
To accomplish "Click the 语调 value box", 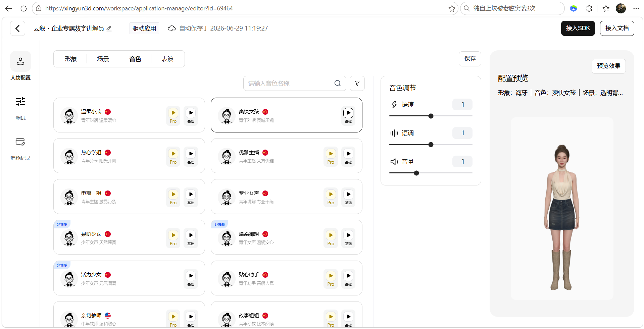I will 462,133.
